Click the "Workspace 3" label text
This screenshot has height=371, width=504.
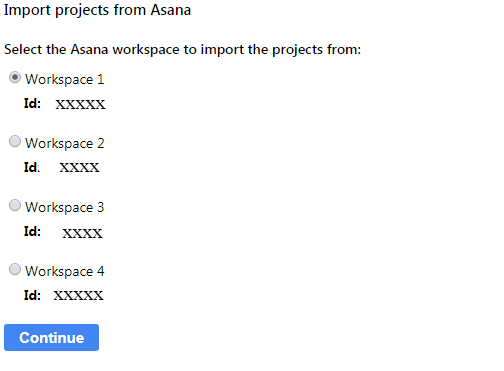point(65,208)
